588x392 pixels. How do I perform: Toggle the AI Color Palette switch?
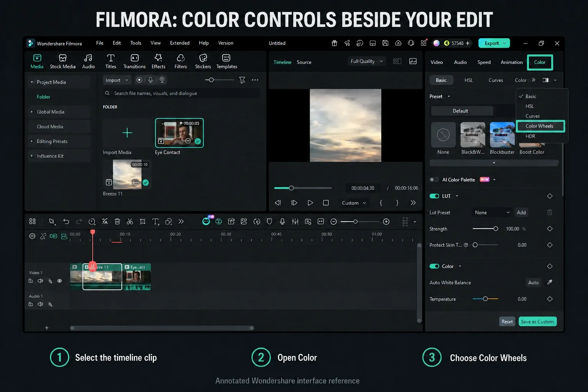[x=434, y=180]
